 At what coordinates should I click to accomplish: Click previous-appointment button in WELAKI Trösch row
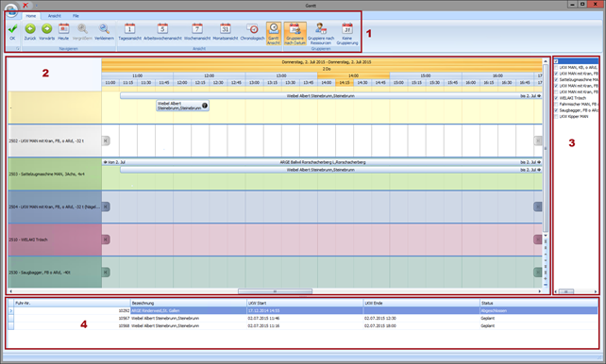click(x=106, y=240)
